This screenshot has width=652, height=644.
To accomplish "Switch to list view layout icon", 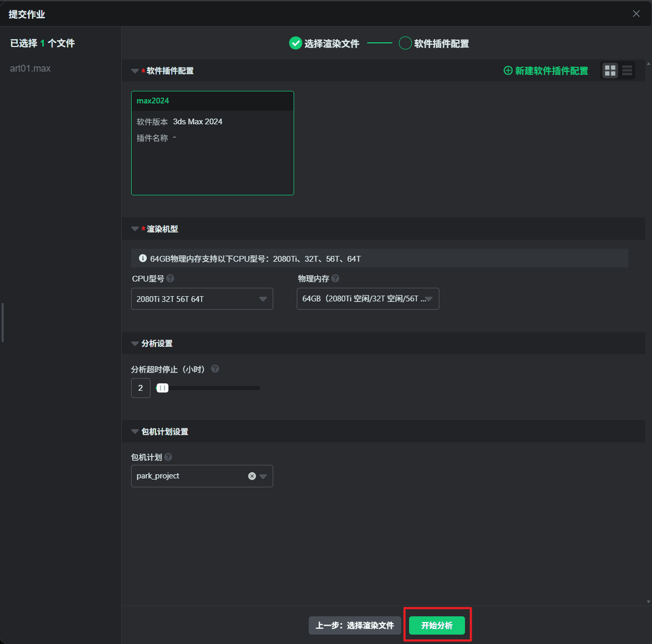I will click(x=627, y=71).
